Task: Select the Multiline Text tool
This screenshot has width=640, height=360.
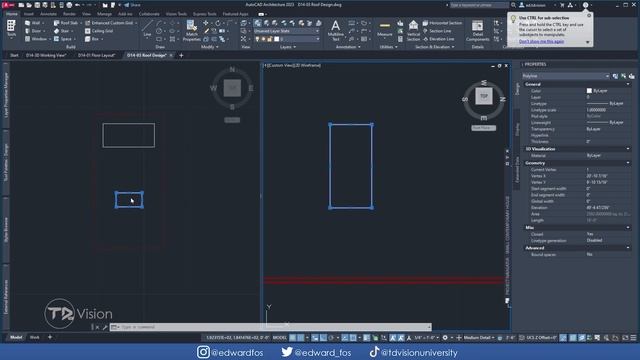Action: [336, 31]
